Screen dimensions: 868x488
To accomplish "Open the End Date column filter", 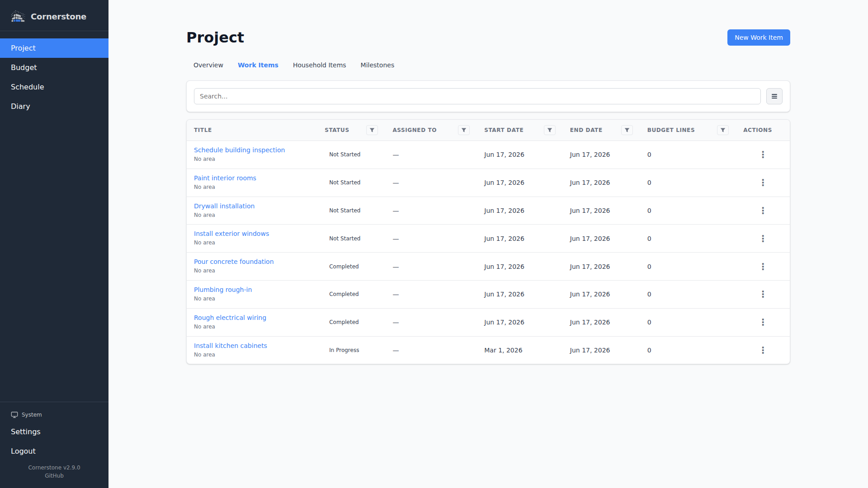I will click(627, 130).
